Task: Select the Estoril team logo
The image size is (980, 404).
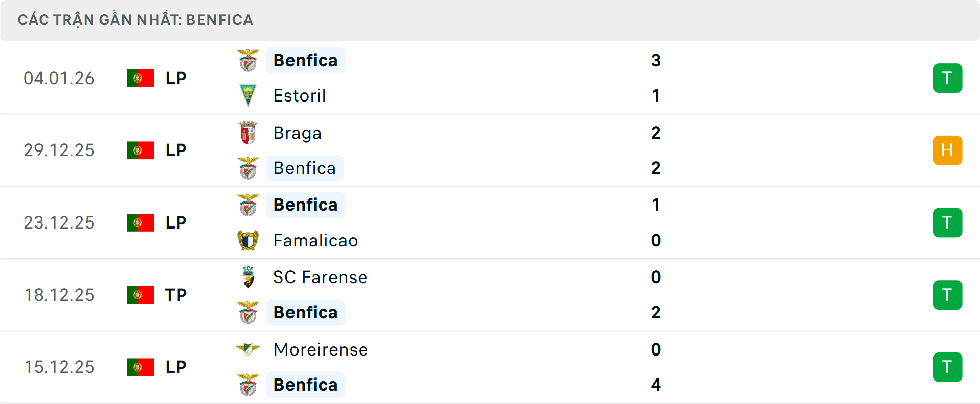Action: coord(248,95)
